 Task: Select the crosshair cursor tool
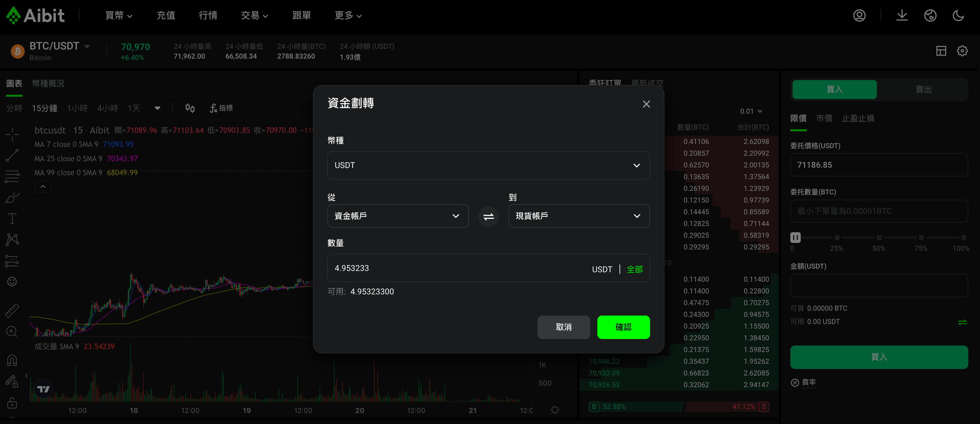coord(12,134)
